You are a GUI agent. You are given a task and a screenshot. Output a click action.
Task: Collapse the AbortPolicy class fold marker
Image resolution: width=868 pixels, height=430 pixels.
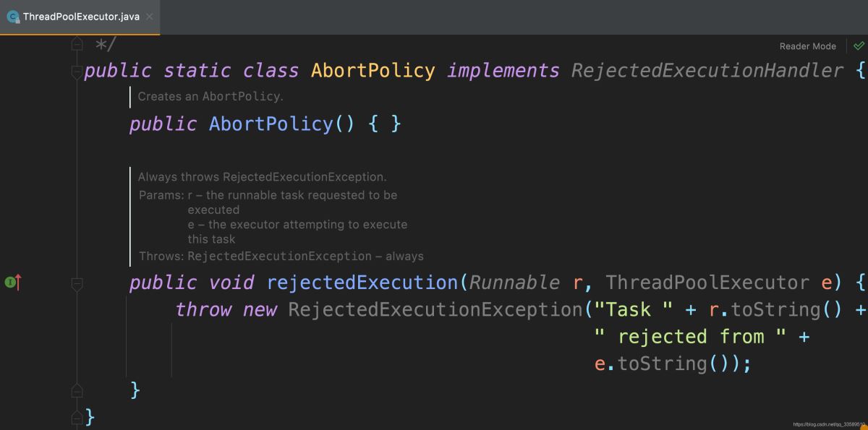click(77, 72)
